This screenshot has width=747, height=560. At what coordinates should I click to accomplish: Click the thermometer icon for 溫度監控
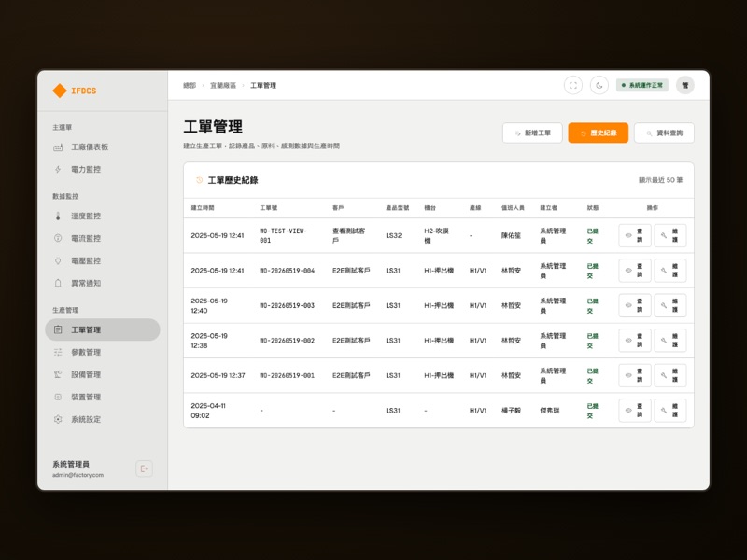[58, 217]
